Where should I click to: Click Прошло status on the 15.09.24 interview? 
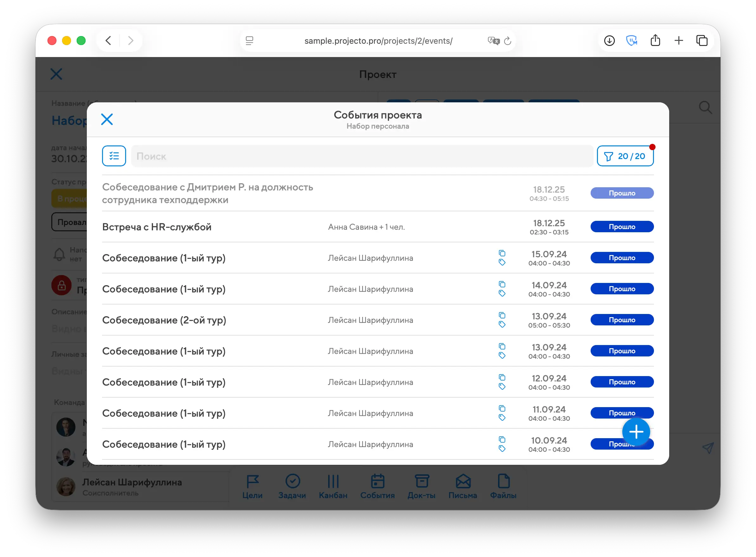622,258
